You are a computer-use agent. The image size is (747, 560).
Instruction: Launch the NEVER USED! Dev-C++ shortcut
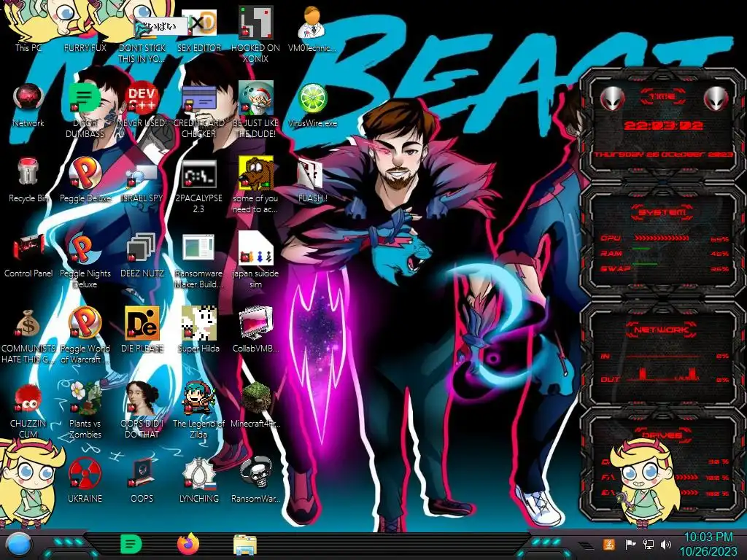click(x=142, y=105)
